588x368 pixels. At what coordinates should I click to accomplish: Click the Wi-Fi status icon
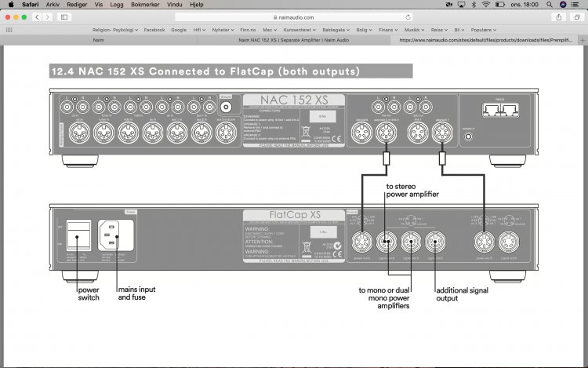(x=486, y=5)
